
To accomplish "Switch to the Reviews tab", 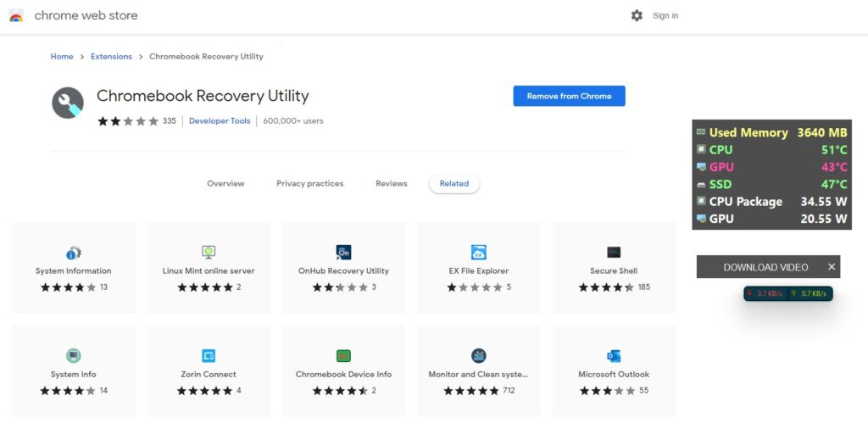I will pos(392,183).
